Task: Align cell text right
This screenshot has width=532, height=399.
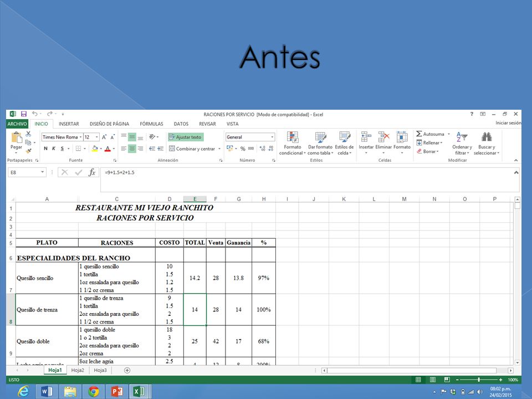Action: [140, 149]
